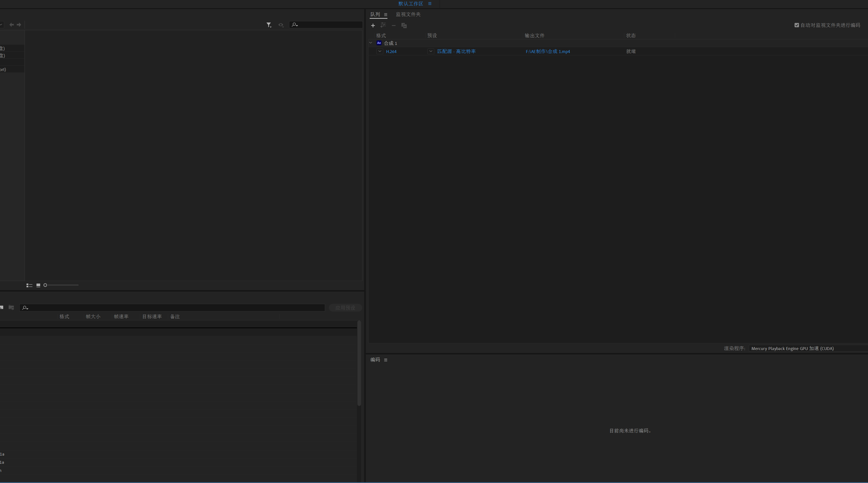Click the remove (minus) icon in queue toolbar
Viewport: 868px width, 483px height.
coord(394,26)
